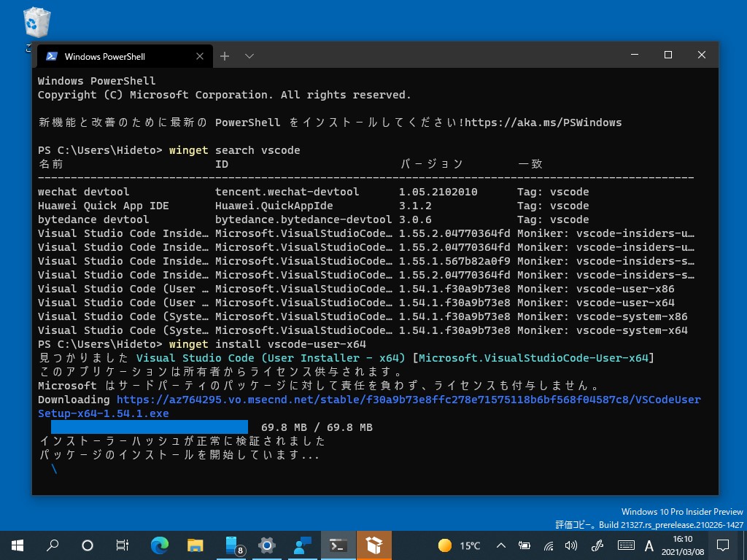Viewport: 747px width, 560px height.
Task: Click the blue download progress bar
Action: (149, 427)
